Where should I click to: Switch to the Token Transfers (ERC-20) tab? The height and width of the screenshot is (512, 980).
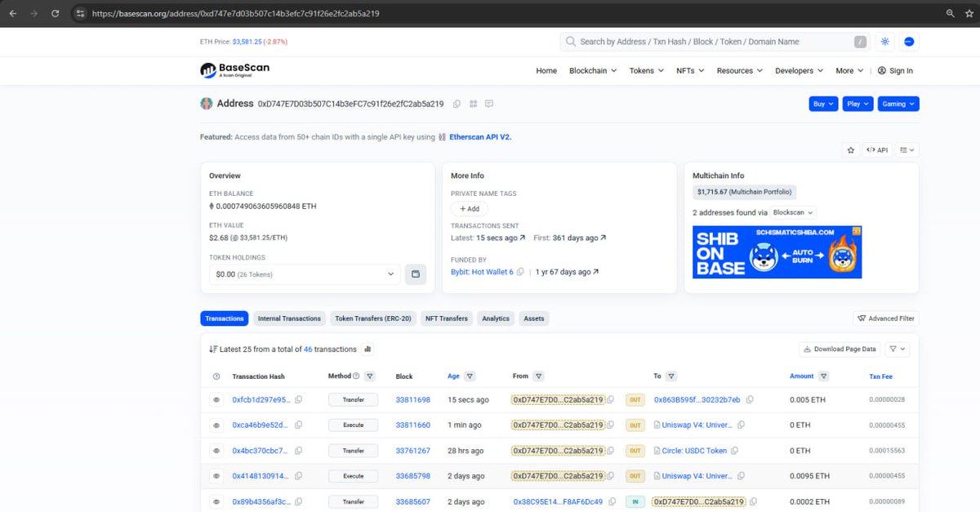click(x=372, y=318)
